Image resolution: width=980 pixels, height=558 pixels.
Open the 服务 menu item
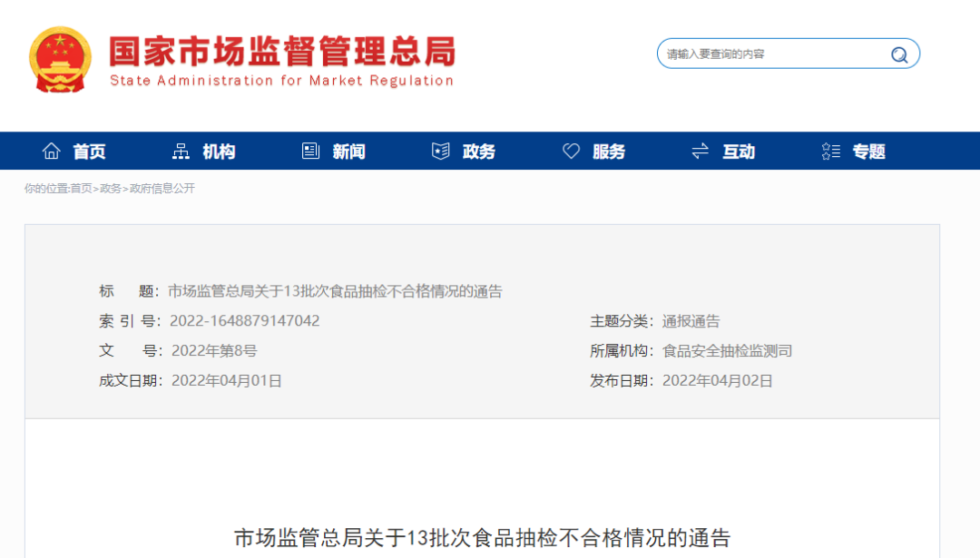609,152
